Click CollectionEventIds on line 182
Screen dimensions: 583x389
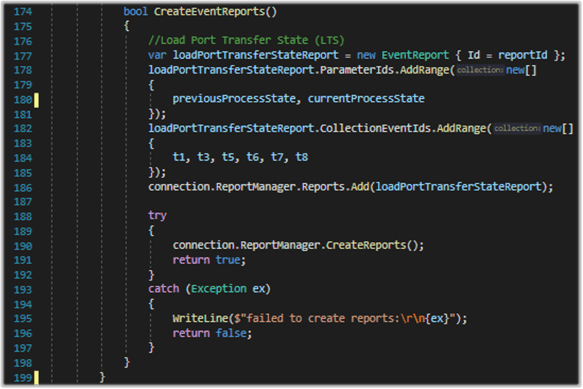point(375,128)
